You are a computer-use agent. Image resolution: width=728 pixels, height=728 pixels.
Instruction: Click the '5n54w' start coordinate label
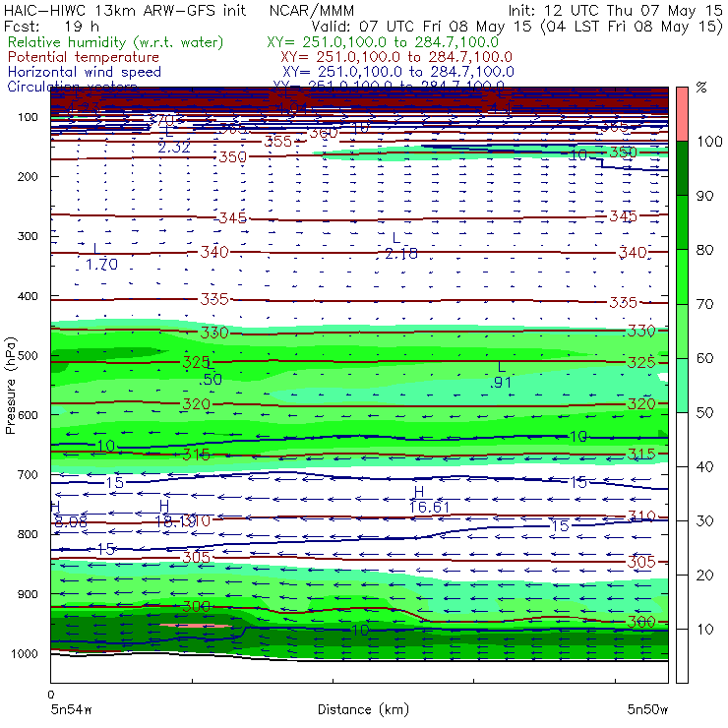[x=72, y=709]
